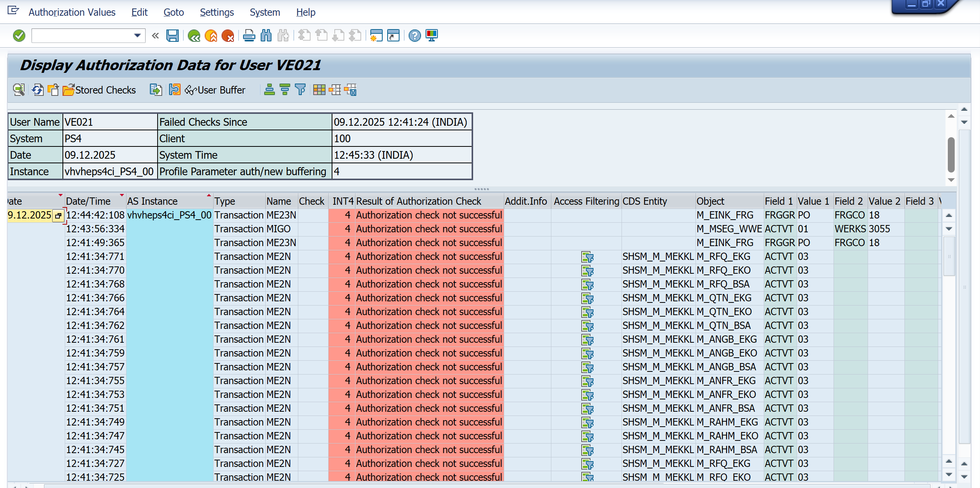Click the Refresh icon in application toolbar
The width and height of the screenshot is (980, 488).
pos(38,90)
